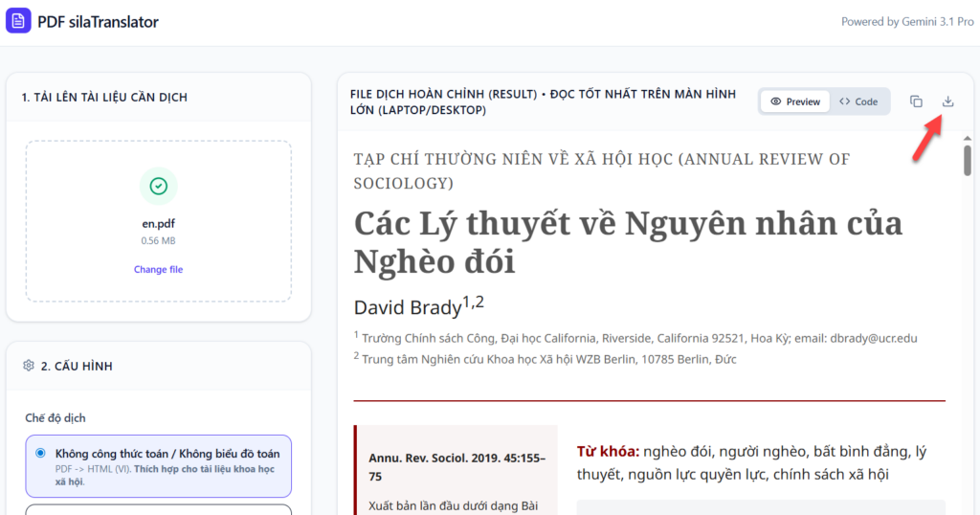Screen dimensions: 980x515
Task: Select the Không công thức toán radio option
Action: [x=40, y=453]
